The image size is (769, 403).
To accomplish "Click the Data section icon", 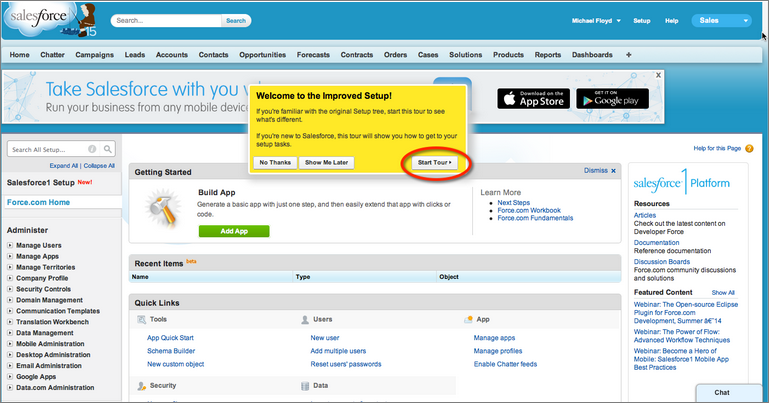I will (305, 386).
